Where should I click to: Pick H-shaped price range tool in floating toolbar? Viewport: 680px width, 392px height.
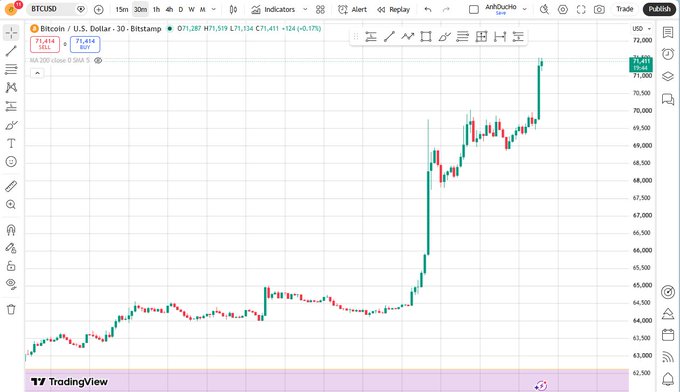tap(500, 37)
